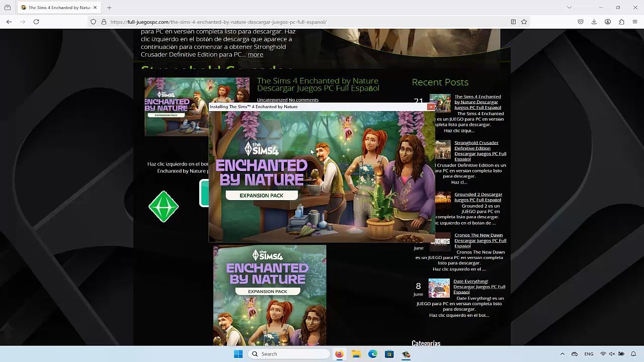644x362 pixels.
Task: Toggle reader view icon in address bar
Action: (x=513, y=22)
